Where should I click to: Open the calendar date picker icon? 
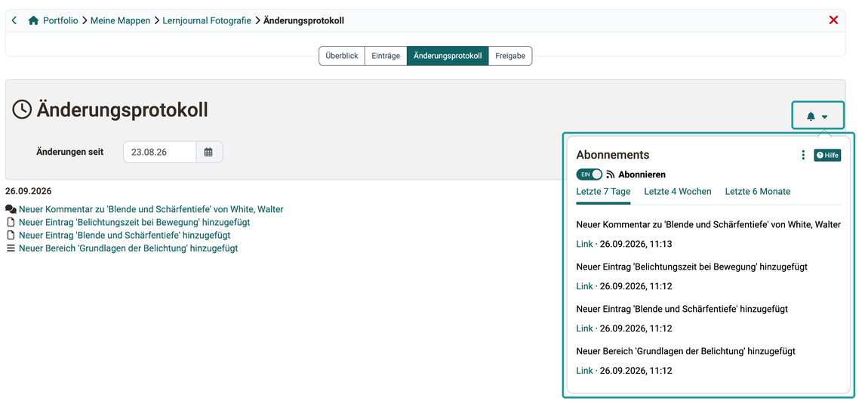point(208,152)
